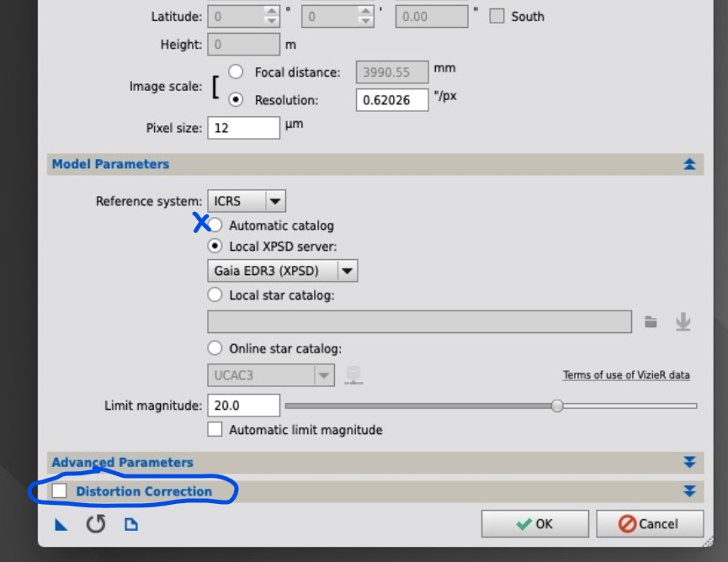Click the Cancel button
This screenshot has width=728, height=562.
pyautogui.click(x=650, y=524)
